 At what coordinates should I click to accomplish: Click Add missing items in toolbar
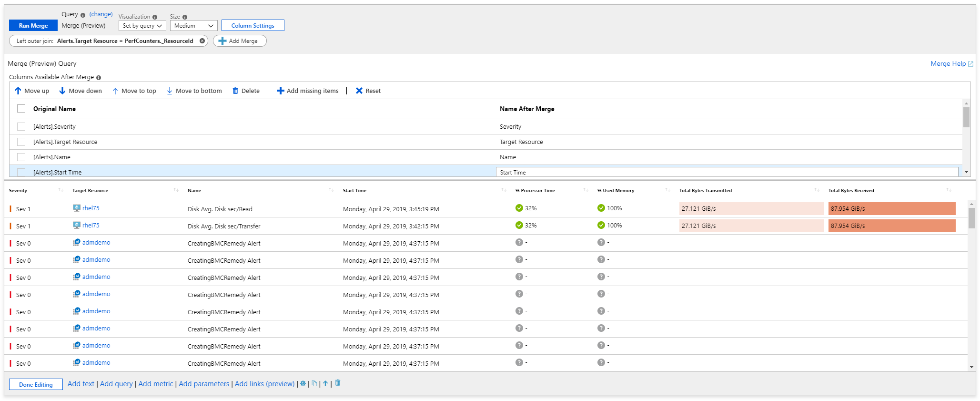pyautogui.click(x=308, y=91)
